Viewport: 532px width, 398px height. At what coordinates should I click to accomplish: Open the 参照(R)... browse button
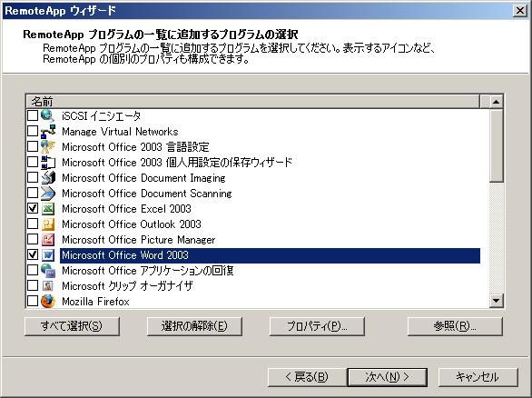tap(455, 326)
